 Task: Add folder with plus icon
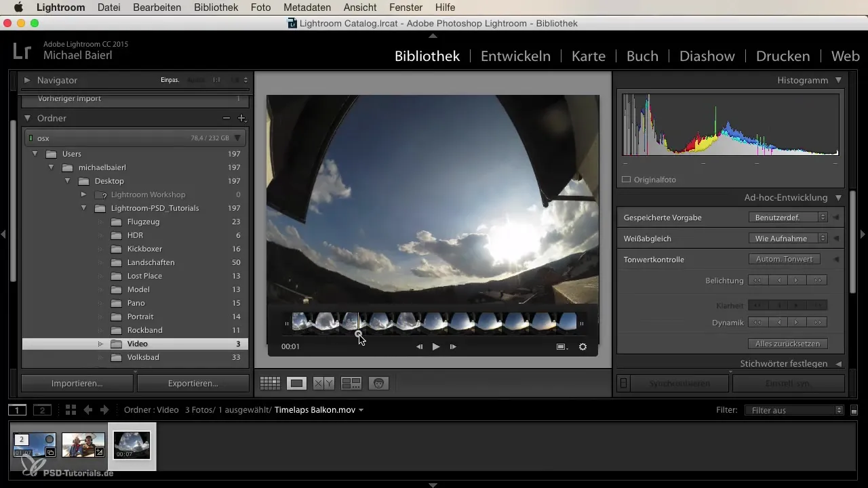[241, 118]
